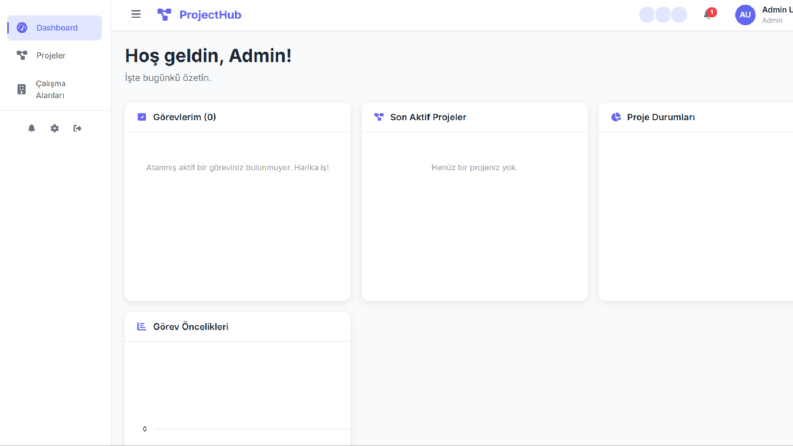Open the Dashboard sidebar item
This screenshot has width=793, height=446.
coord(54,28)
